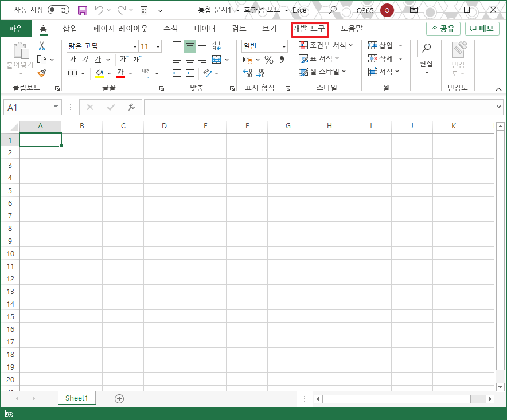The height and width of the screenshot is (420, 507).
Task: Apply underline formatting
Action: (98, 59)
